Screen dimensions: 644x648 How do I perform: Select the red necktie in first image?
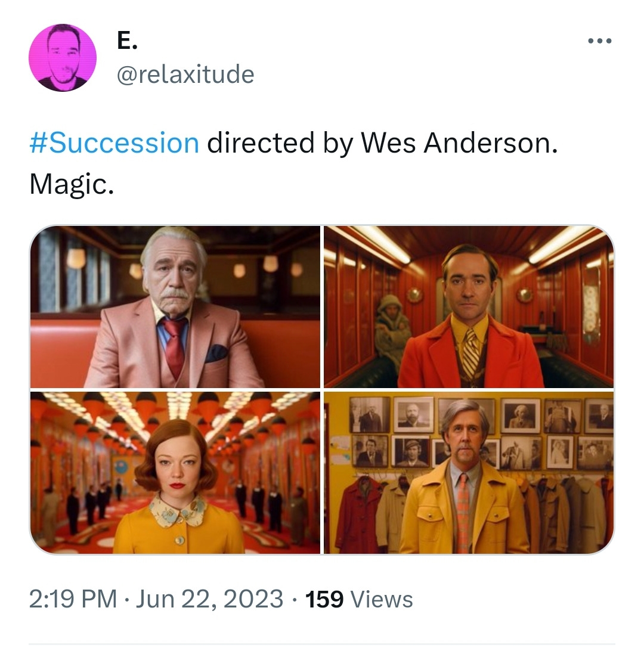[x=175, y=346]
